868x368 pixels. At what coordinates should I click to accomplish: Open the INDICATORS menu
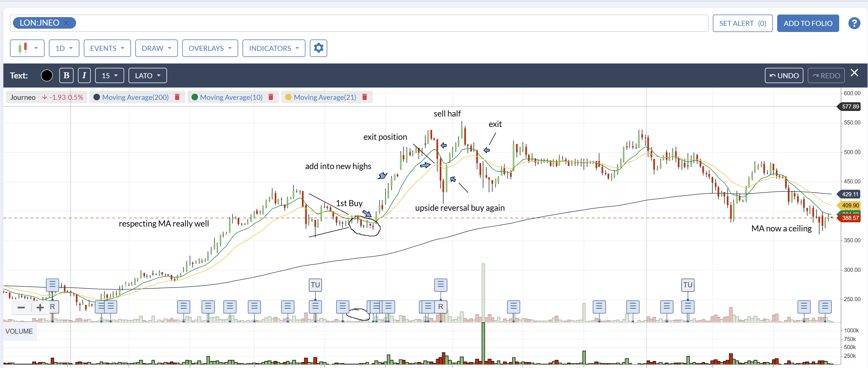coord(274,48)
